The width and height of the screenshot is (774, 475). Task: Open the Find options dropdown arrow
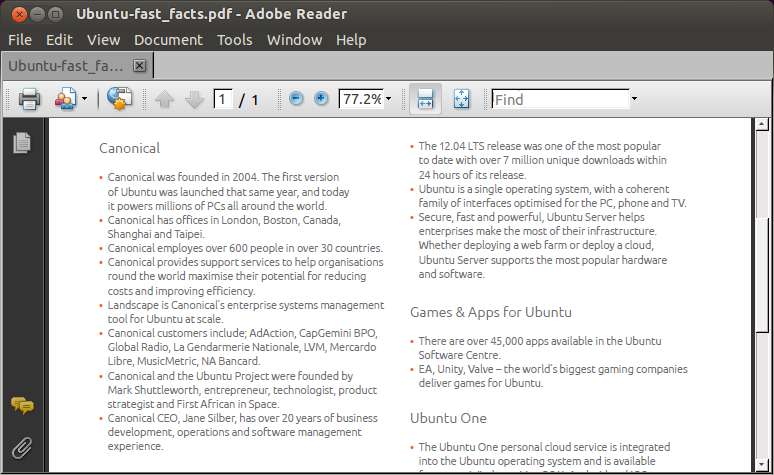634,99
